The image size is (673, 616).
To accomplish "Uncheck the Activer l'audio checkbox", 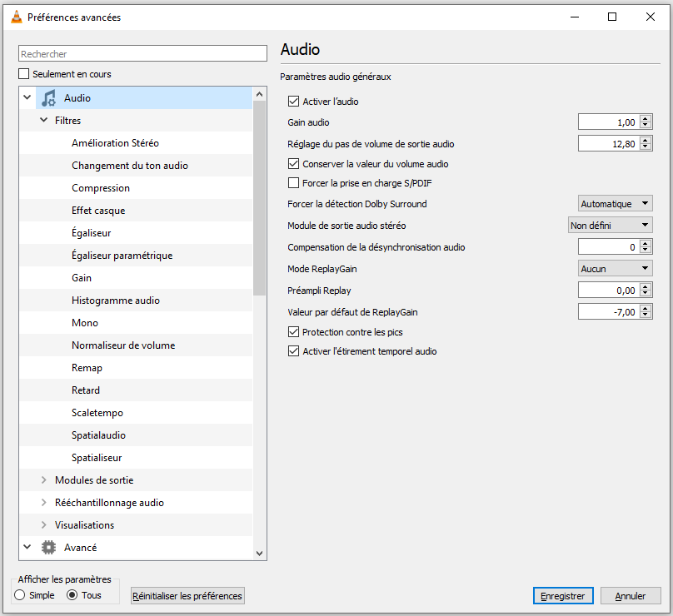I will tap(293, 102).
